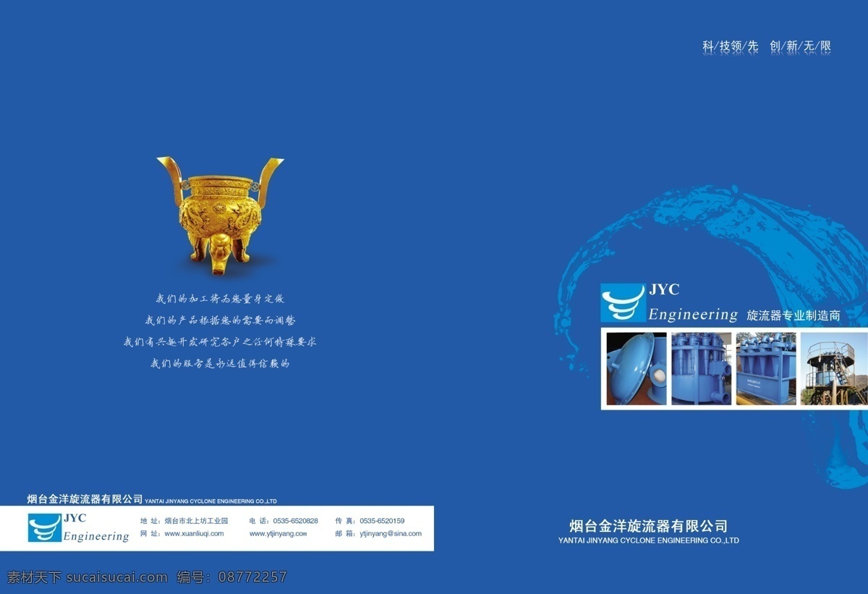Open the third product photo with blue cyclones
Viewport: 868px width, 594px height.
(766, 368)
